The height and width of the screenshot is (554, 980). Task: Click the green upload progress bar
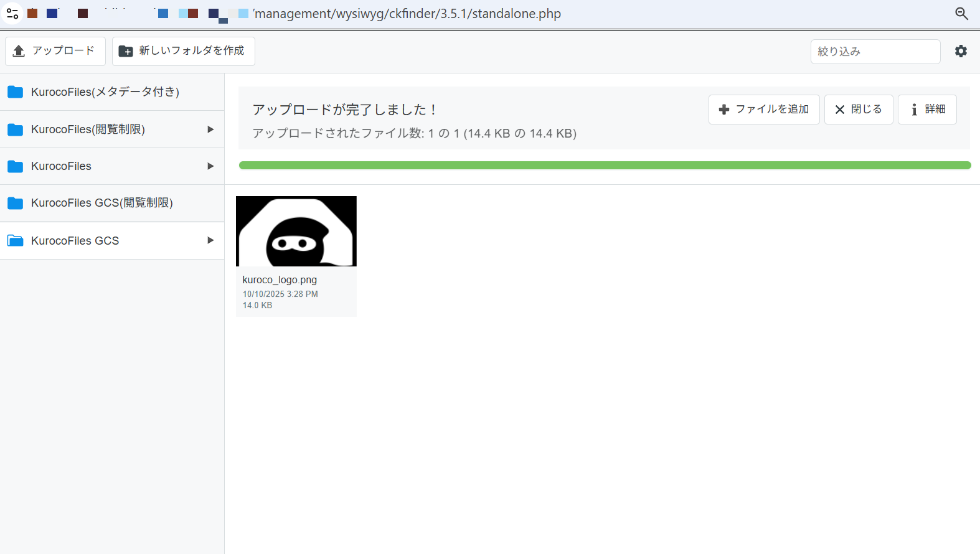click(604, 166)
